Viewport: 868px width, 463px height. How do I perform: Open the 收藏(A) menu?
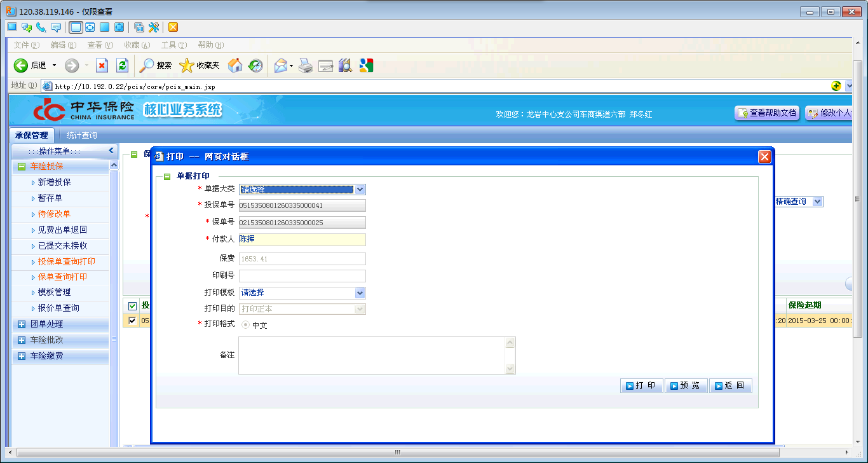point(137,45)
